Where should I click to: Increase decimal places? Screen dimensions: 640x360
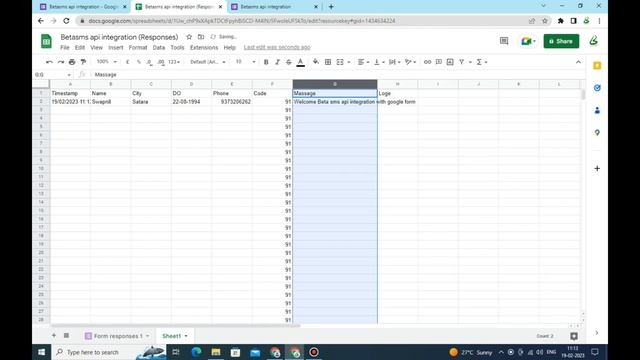click(x=161, y=62)
